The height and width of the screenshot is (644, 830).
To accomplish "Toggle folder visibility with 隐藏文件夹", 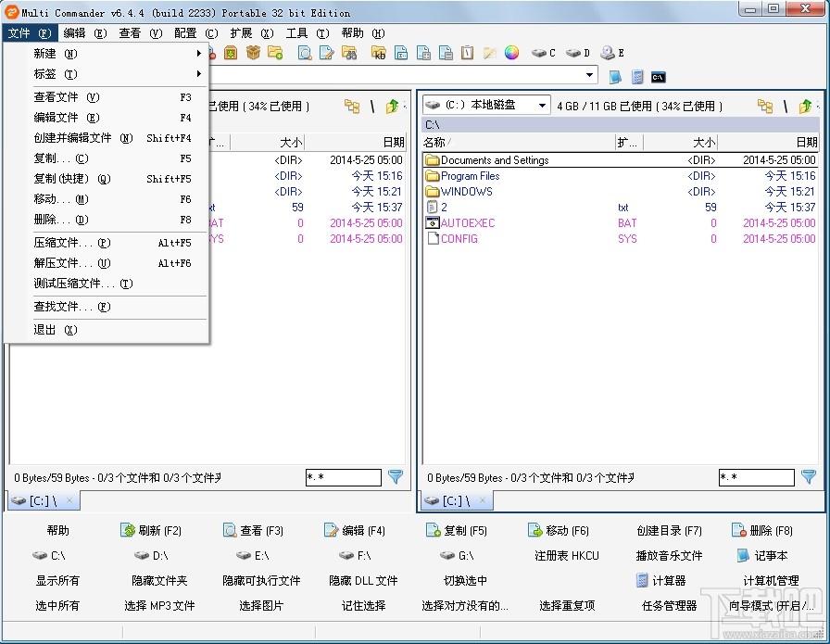I will (160, 581).
